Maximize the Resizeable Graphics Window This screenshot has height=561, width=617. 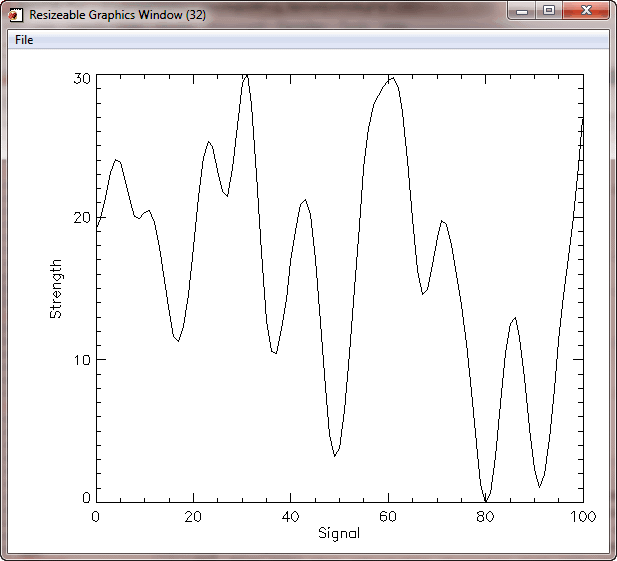(x=548, y=11)
